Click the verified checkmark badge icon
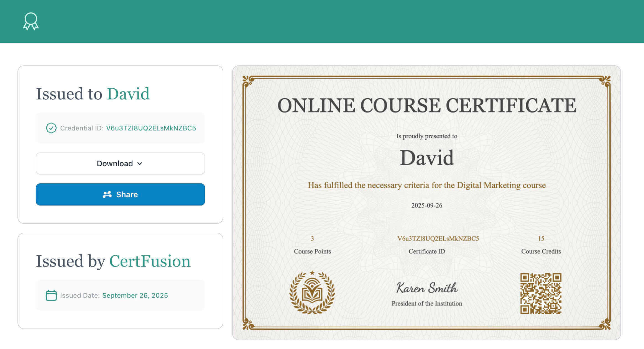 tap(51, 128)
